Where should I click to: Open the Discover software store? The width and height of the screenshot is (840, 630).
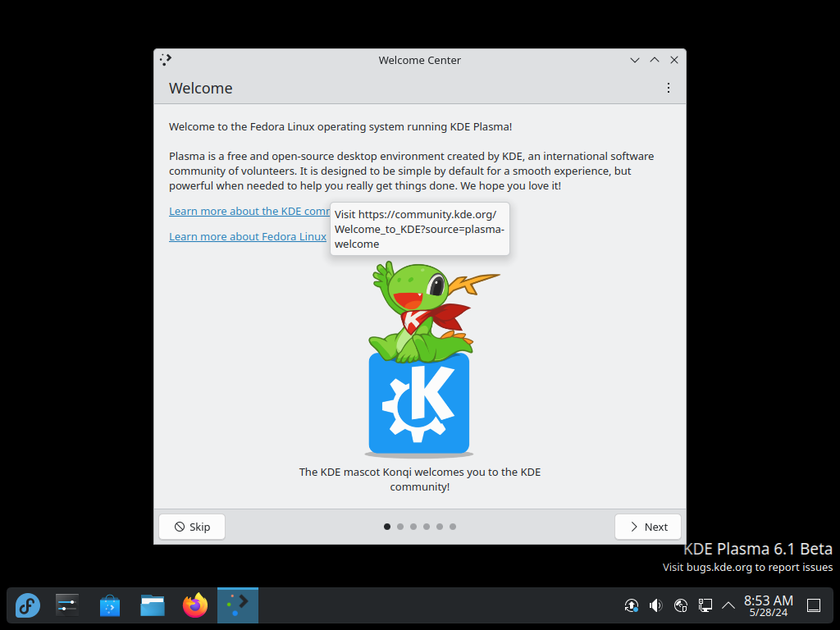point(110,605)
